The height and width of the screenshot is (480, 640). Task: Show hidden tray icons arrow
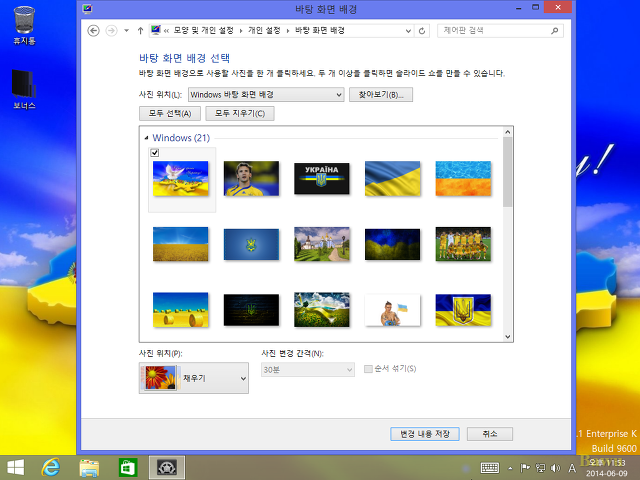pos(510,468)
